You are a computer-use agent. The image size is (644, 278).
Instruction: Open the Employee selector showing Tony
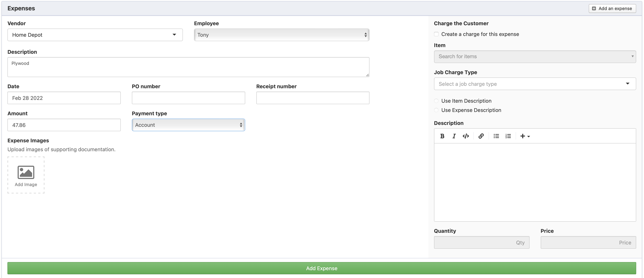(x=282, y=35)
